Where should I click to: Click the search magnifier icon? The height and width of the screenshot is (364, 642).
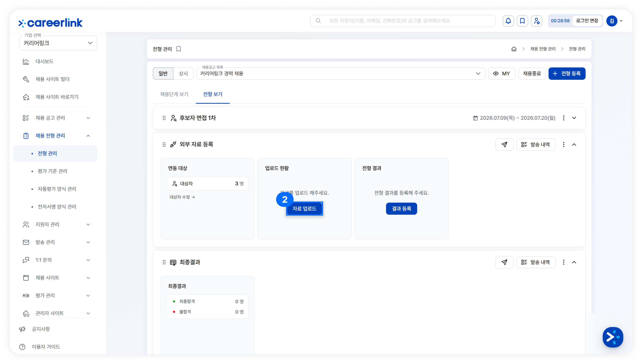[318, 21]
